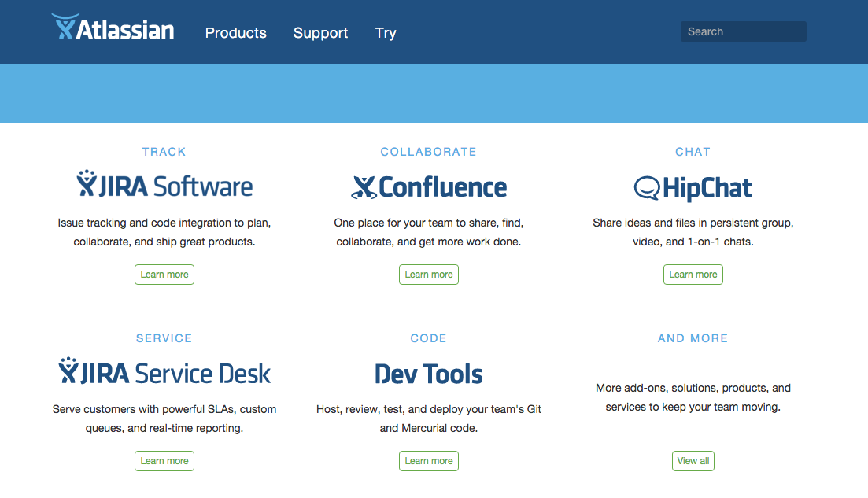This screenshot has height=498, width=868.
Task: Learn more about JIRA Software
Action: pos(164,275)
